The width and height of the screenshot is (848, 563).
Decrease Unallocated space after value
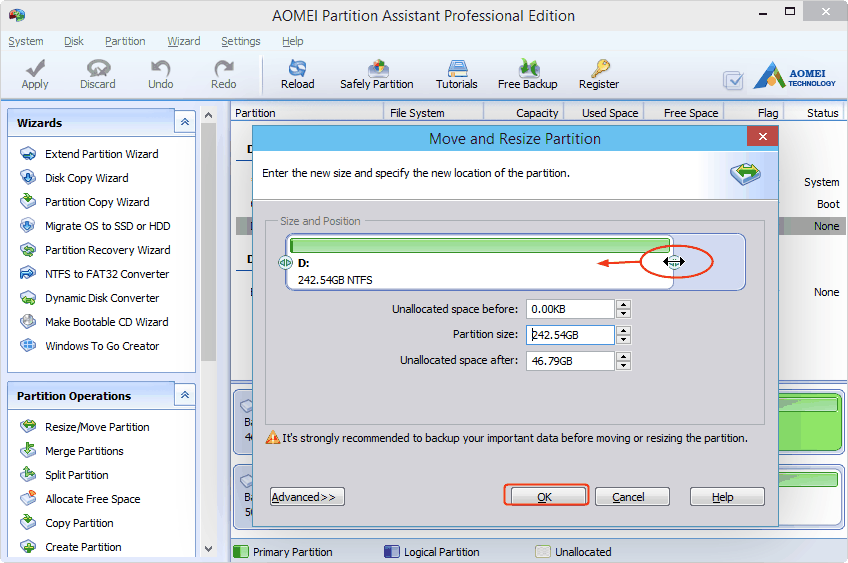coord(624,365)
